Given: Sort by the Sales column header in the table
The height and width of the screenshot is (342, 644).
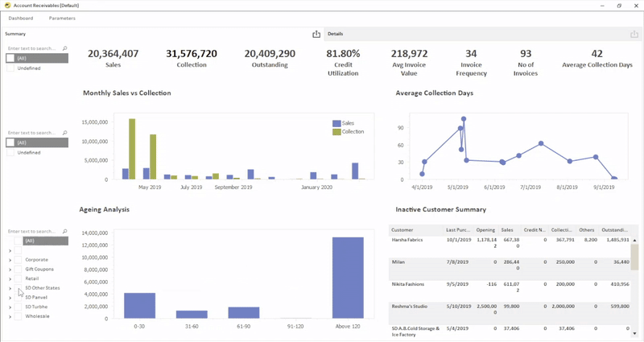Looking at the screenshot, I should pyautogui.click(x=510, y=230).
